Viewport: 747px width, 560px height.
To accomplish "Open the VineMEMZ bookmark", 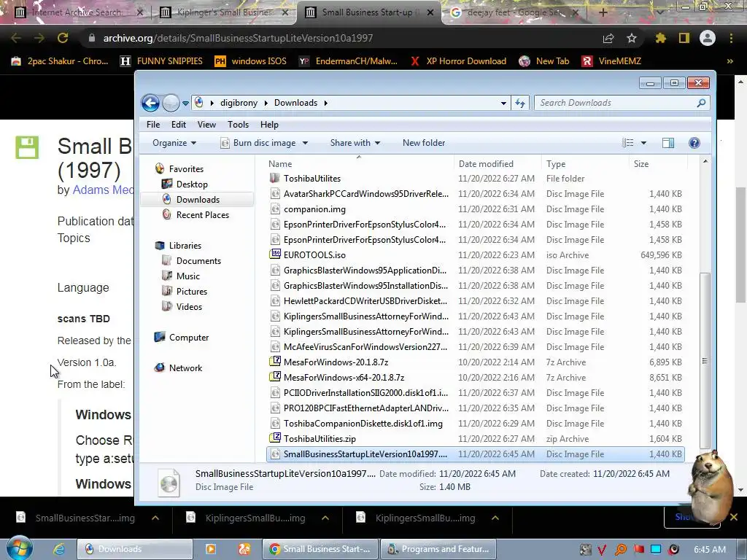I will click(x=611, y=61).
